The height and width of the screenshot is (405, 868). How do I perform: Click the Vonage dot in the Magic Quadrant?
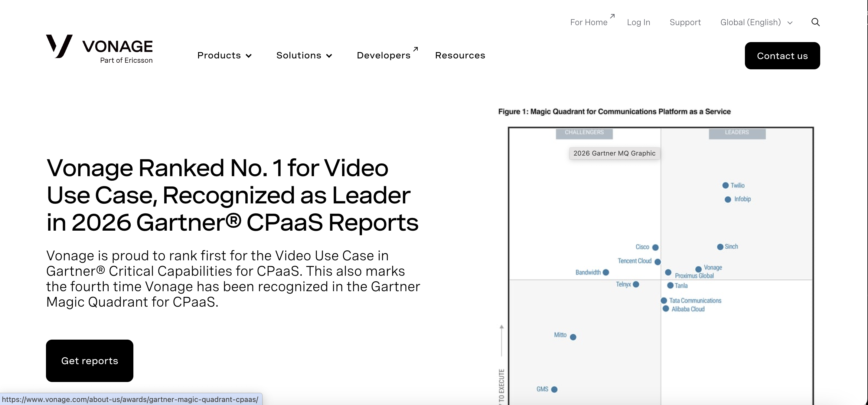tap(699, 269)
